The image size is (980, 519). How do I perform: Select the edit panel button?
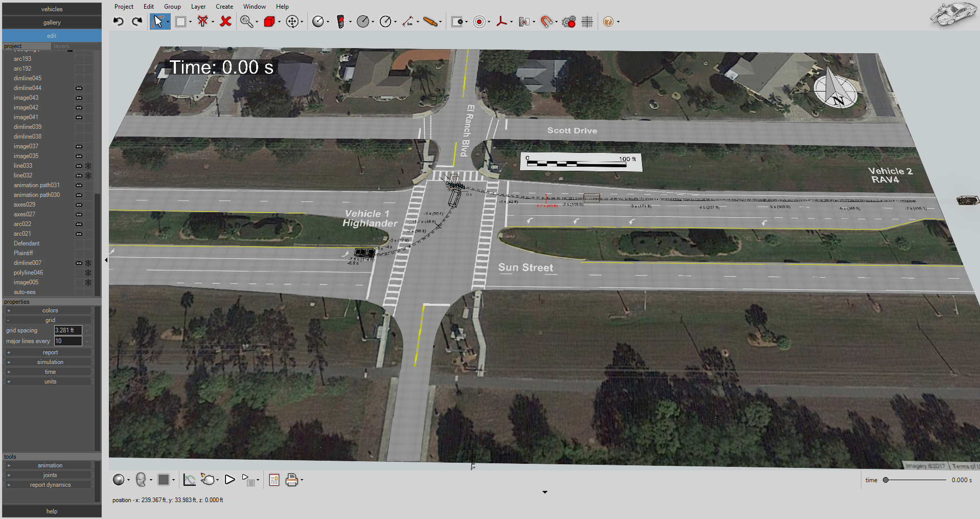click(x=52, y=36)
